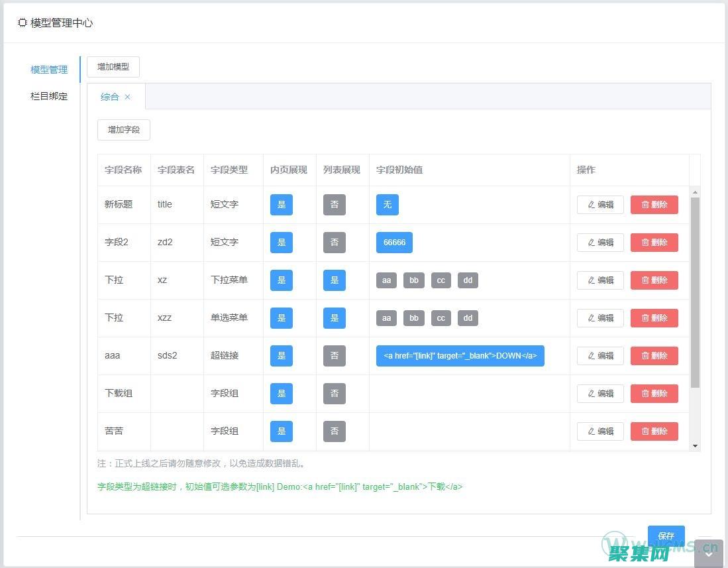The image size is (728, 568).
Task: Open the 模型管理 sidebar menu
Action: [49, 70]
